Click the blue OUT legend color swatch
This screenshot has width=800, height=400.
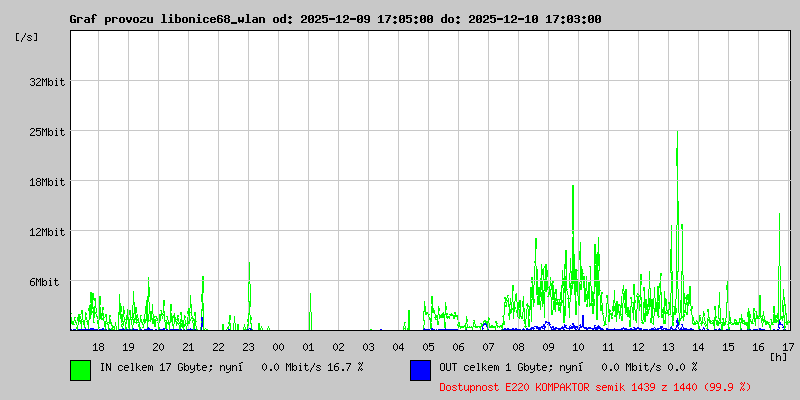420,370
